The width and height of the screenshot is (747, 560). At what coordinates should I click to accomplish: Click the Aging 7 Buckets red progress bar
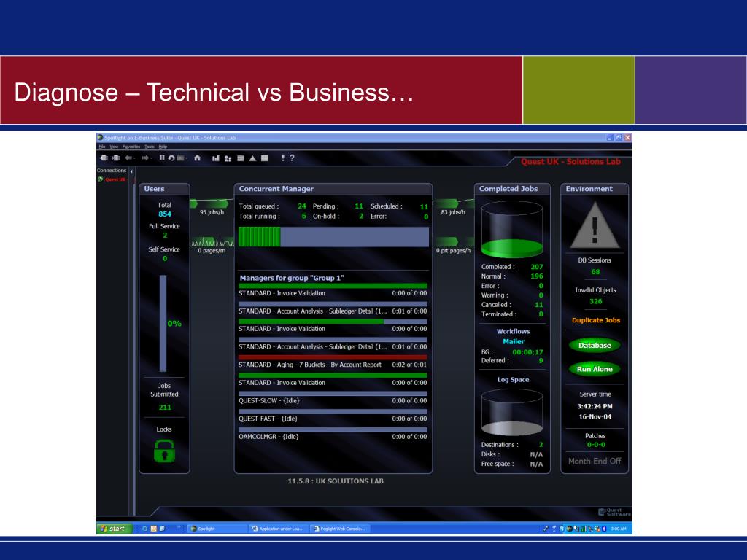point(333,357)
